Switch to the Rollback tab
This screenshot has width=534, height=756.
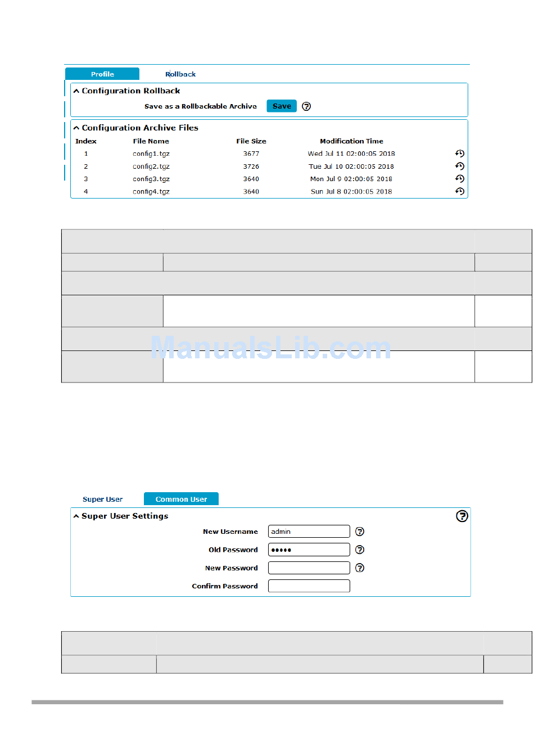pyautogui.click(x=180, y=74)
